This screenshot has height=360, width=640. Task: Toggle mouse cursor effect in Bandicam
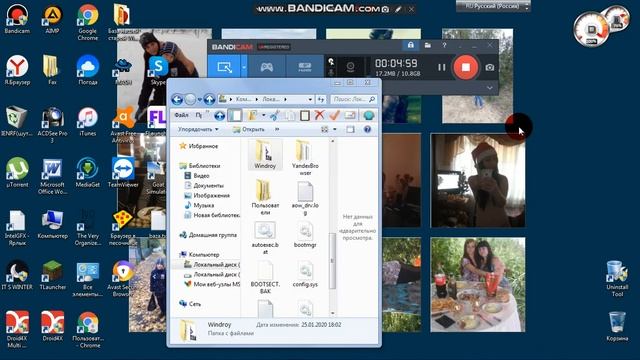(x=331, y=61)
